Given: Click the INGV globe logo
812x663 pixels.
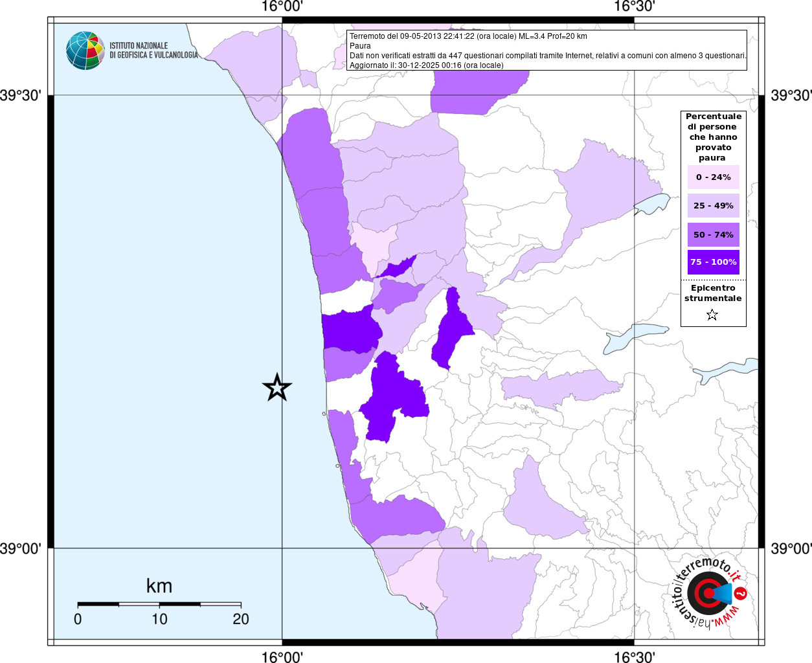Looking at the screenshot, I should (x=85, y=51).
